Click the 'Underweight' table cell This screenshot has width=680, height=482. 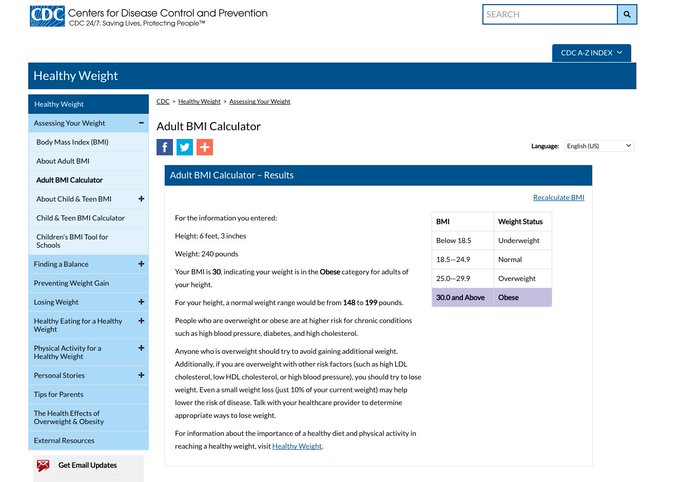point(523,240)
